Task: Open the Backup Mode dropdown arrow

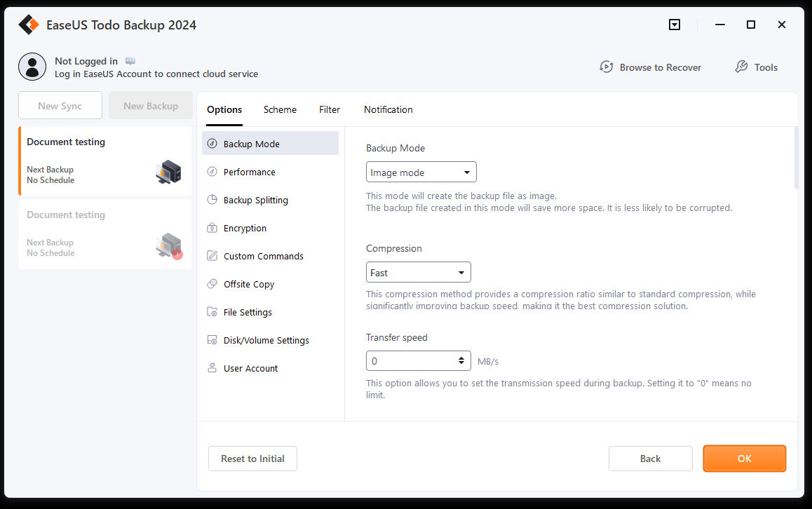Action: point(466,172)
